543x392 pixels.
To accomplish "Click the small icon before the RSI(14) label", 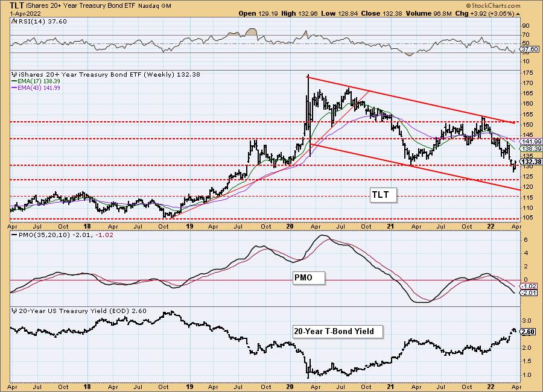I will pos(14,21).
